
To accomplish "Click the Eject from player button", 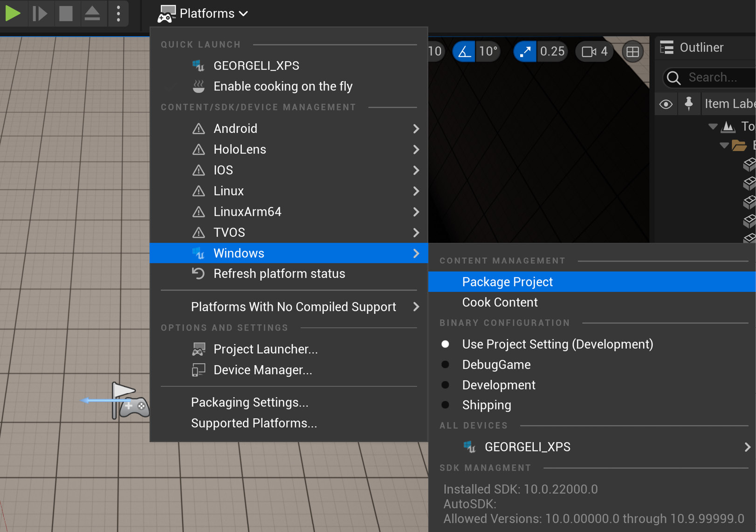I will pyautogui.click(x=92, y=13).
